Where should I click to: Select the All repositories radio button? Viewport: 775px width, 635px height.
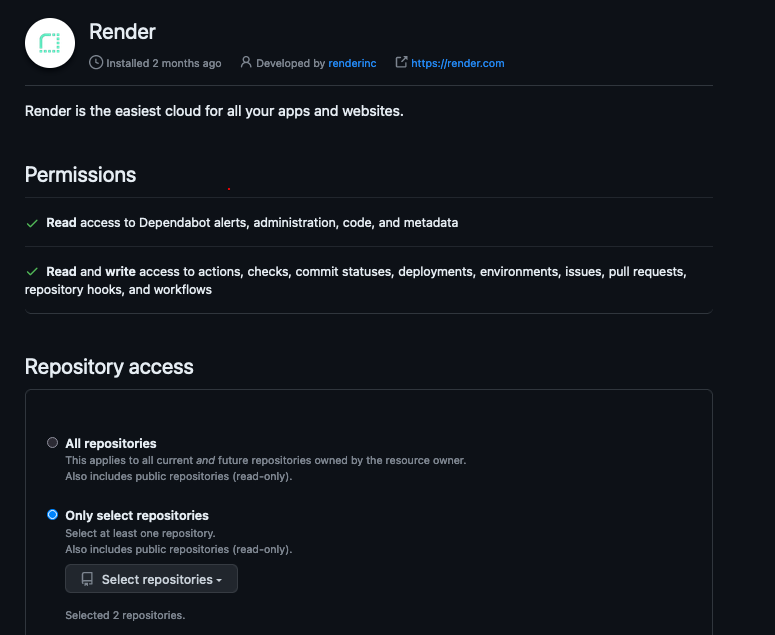pyautogui.click(x=52, y=443)
